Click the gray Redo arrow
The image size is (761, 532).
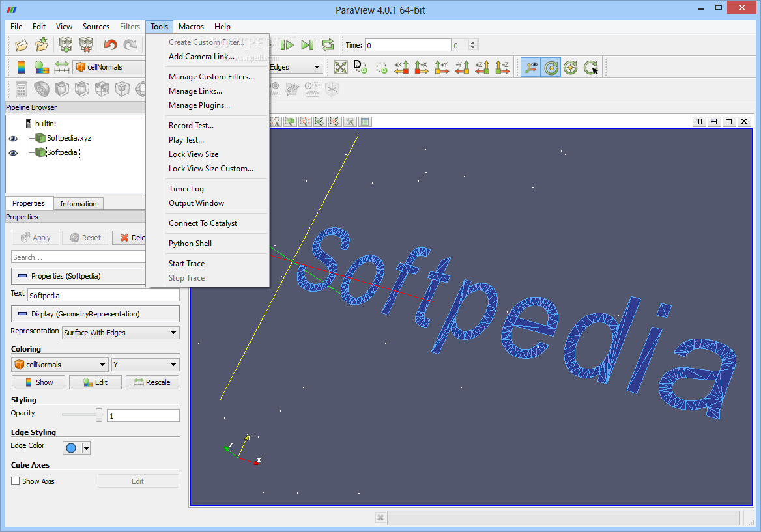pos(130,45)
